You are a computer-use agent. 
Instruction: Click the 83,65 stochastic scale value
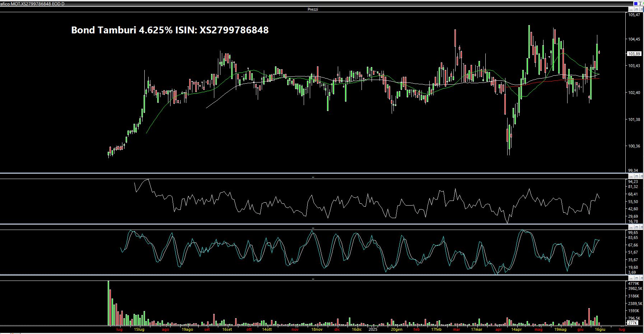click(x=633, y=237)
